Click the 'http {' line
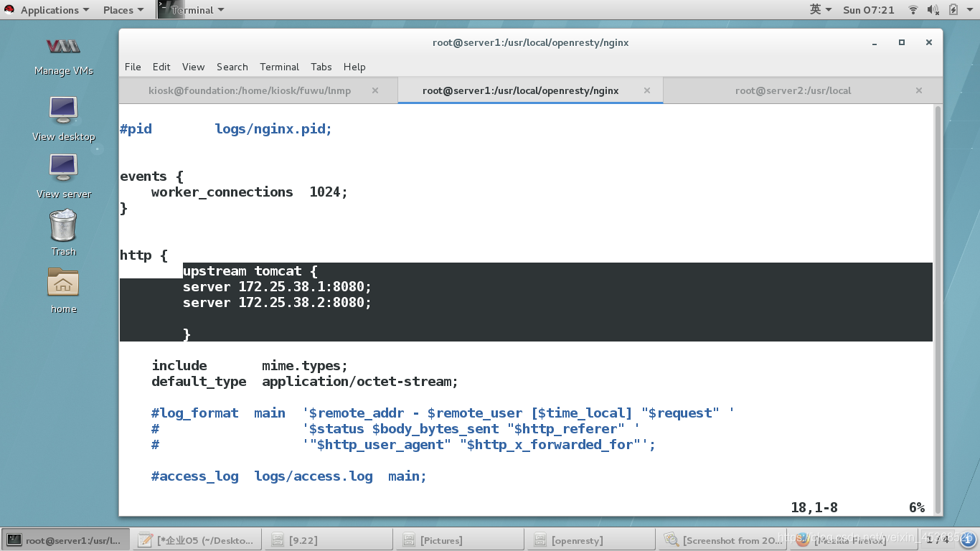The width and height of the screenshot is (980, 551). [x=143, y=255]
